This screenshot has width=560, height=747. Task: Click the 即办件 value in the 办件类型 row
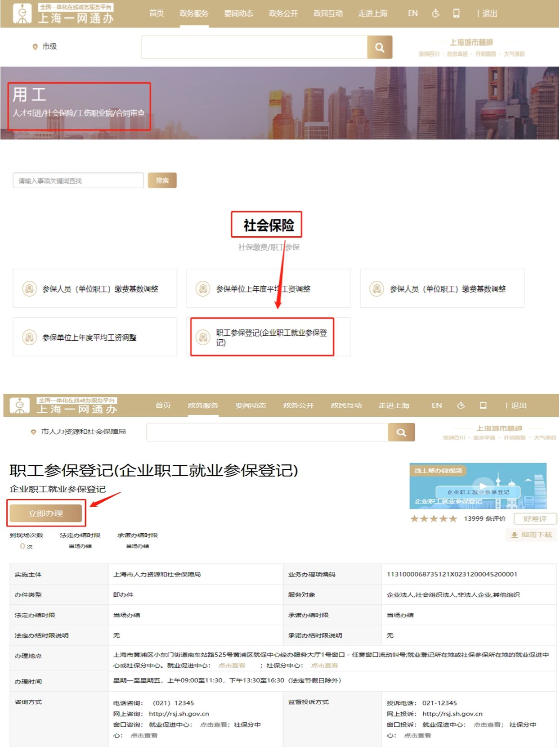click(123, 594)
